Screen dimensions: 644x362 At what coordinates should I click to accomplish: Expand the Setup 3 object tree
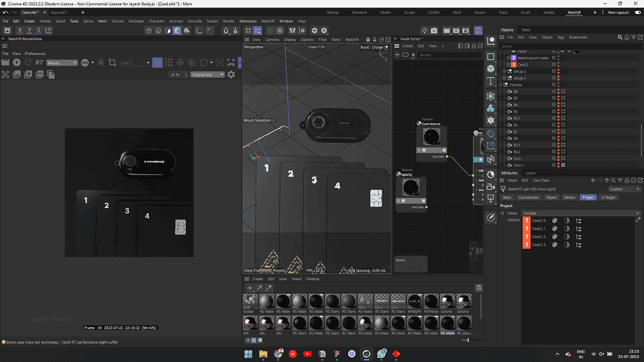[x=505, y=78]
